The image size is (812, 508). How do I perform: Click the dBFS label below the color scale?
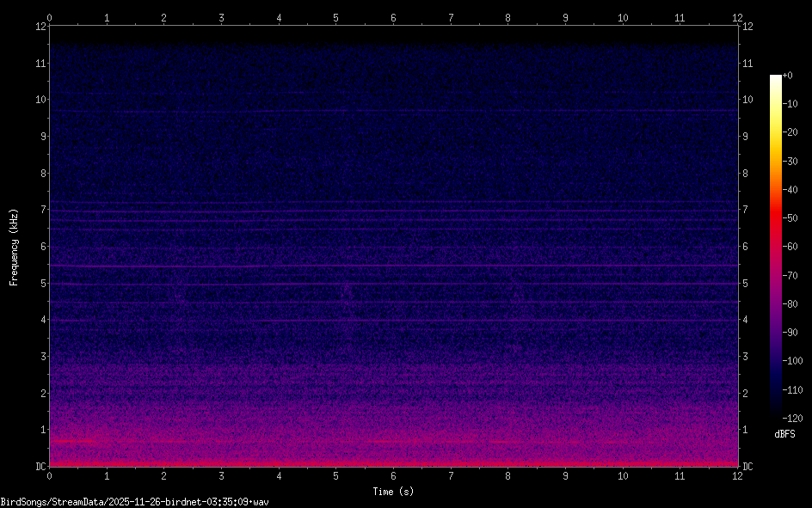point(784,434)
